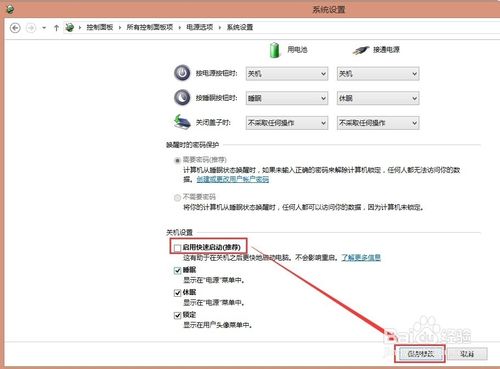Click the laptop lid close icon

pyautogui.click(x=182, y=122)
